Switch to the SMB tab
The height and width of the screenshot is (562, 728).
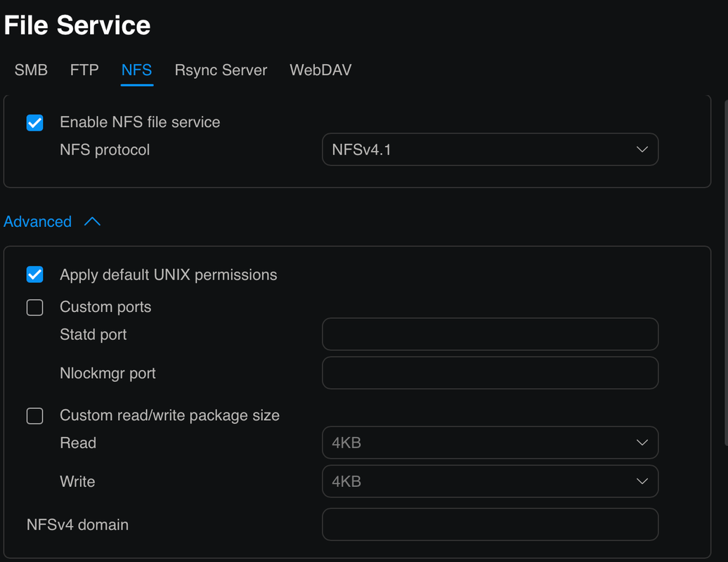click(x=31, y=70)
